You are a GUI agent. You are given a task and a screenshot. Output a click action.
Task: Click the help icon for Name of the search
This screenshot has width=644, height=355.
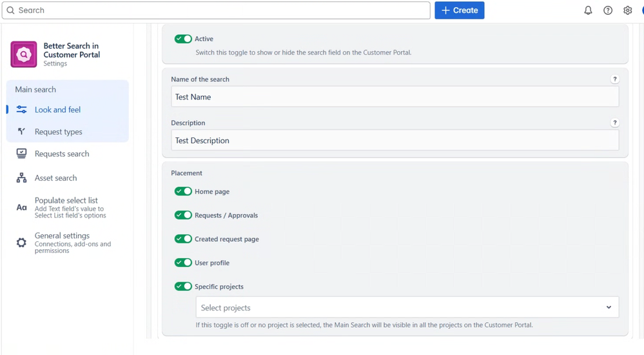tap(615, 79)
